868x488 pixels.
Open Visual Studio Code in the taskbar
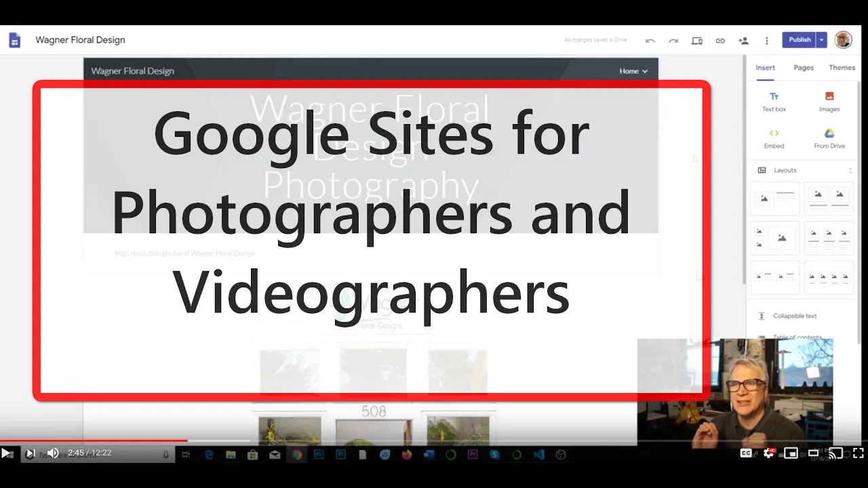[x=538, y=455]
